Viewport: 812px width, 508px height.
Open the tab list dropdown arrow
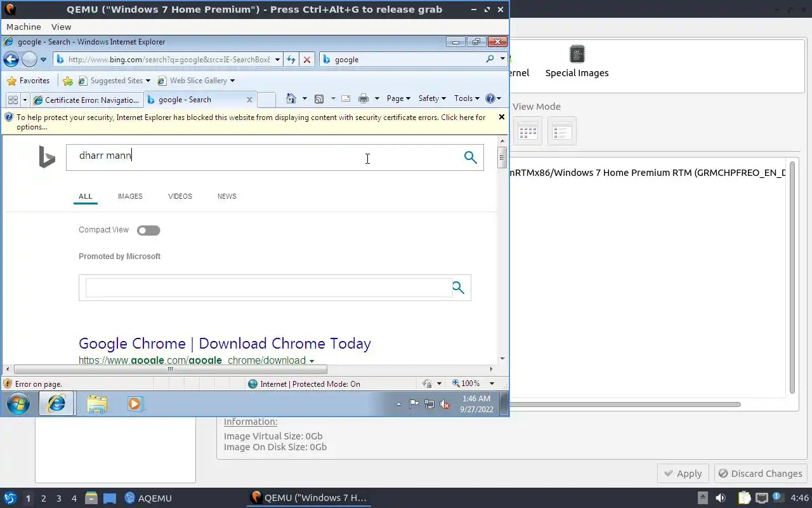tap(25, 100)
